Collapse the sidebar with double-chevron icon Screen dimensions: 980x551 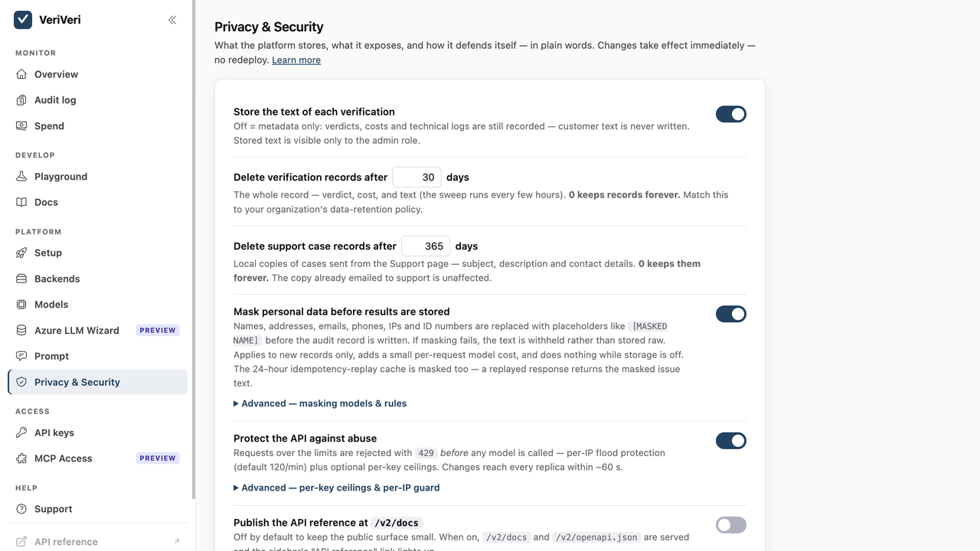(x=172, y=20)
